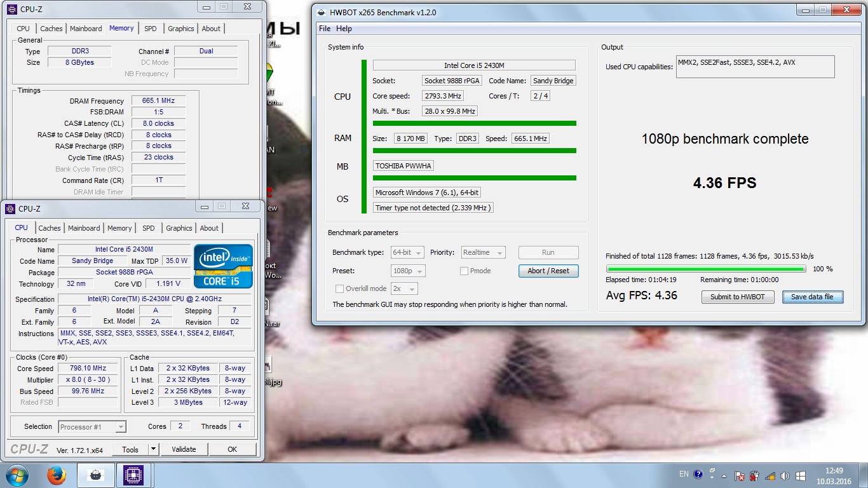Click the Max TDP 35.0 W value
Screen dimensions: 868x488
(177, 261)
